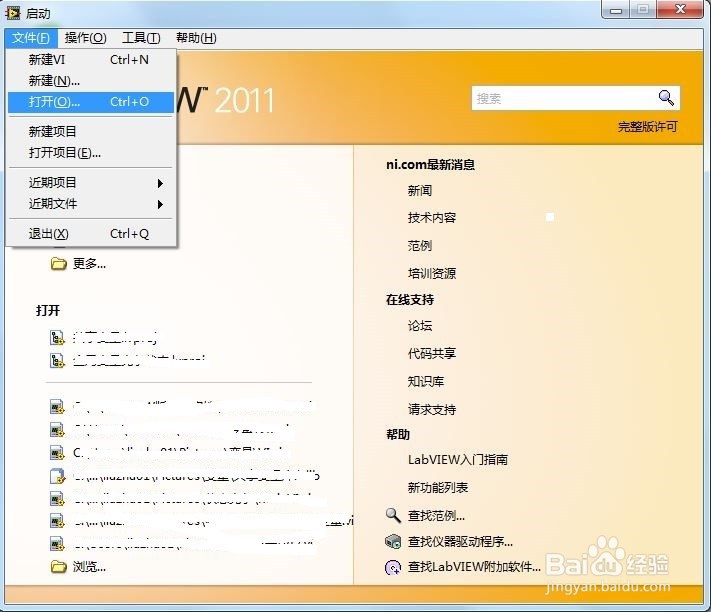Open the 文件(F) menu
The width and height of the screenshot is (711, 612).
pos(31,38)
